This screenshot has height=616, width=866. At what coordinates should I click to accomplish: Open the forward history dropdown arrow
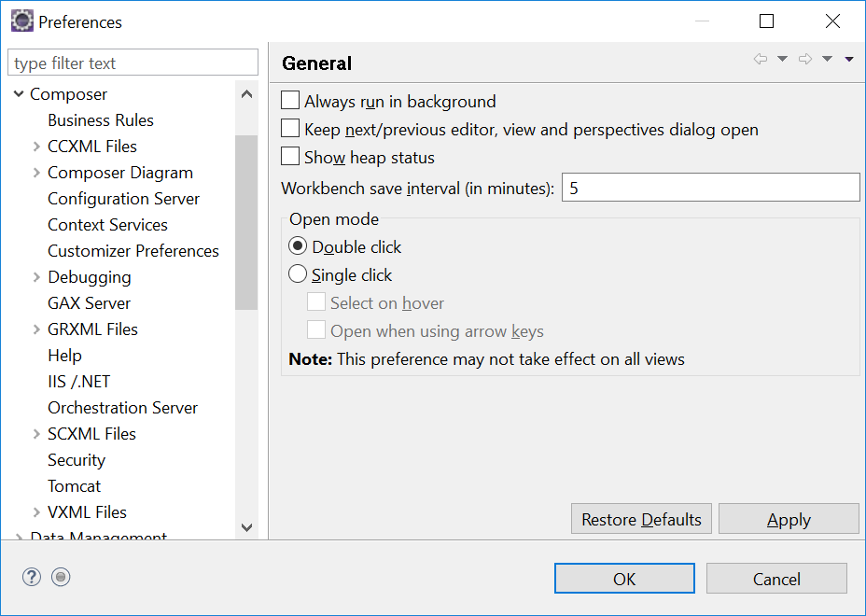pos(827,60)
